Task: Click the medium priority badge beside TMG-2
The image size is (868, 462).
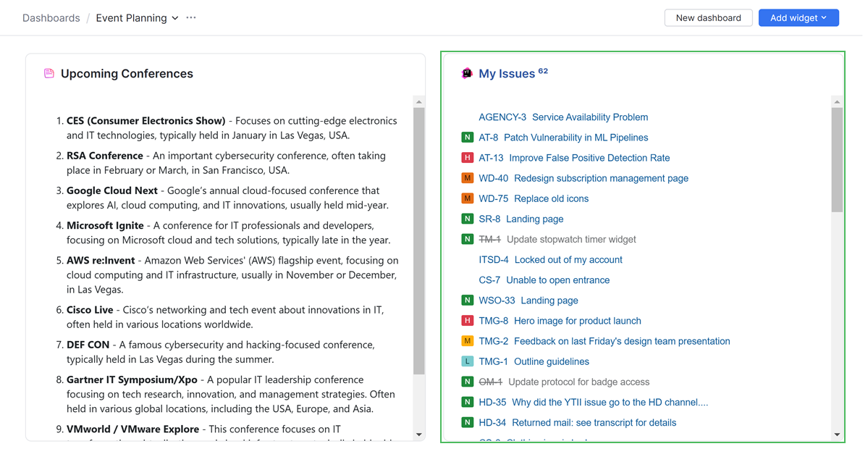Action: coord(468,340)
